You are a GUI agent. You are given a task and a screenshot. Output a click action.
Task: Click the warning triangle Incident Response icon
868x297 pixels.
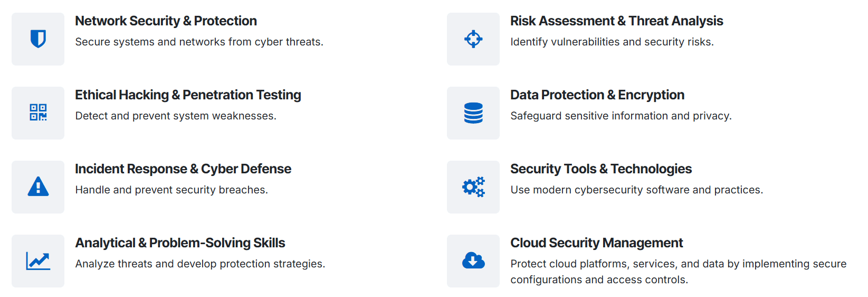coord(38,187)
